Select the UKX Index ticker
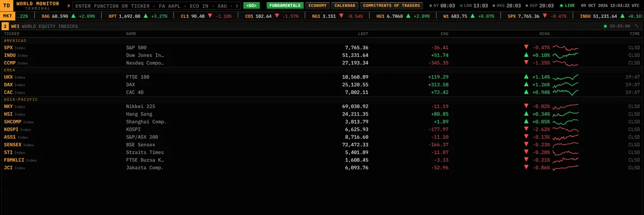This screenshot has height=215, width=644. pos(14,77)
